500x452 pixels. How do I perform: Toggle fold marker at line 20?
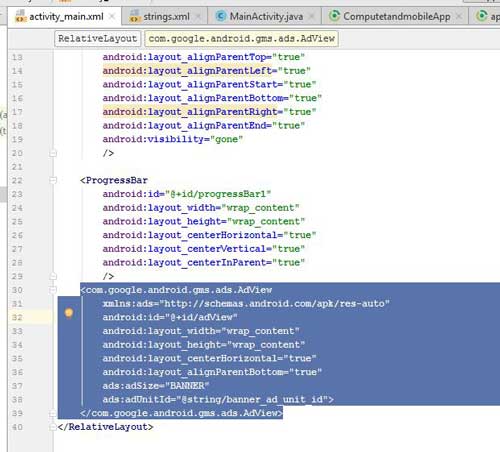53,153
